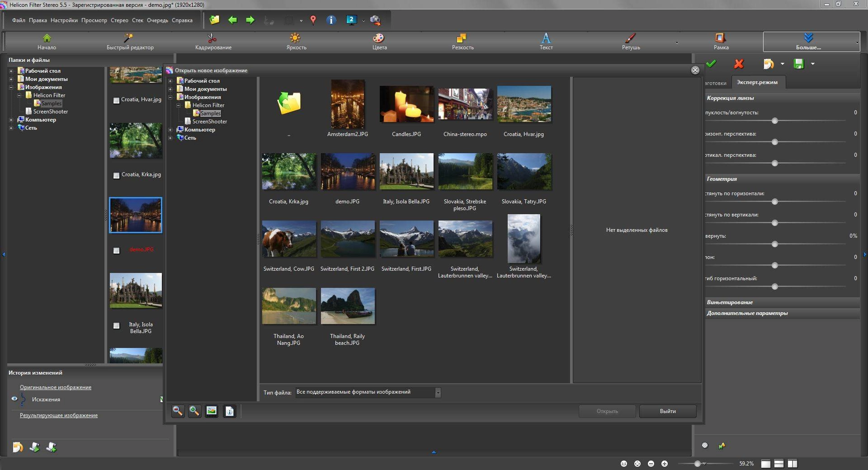Collapse Изображения in left folders panel
Image resolution: width=868 pixels, height=470 pixels.
(x=11, y=87)
